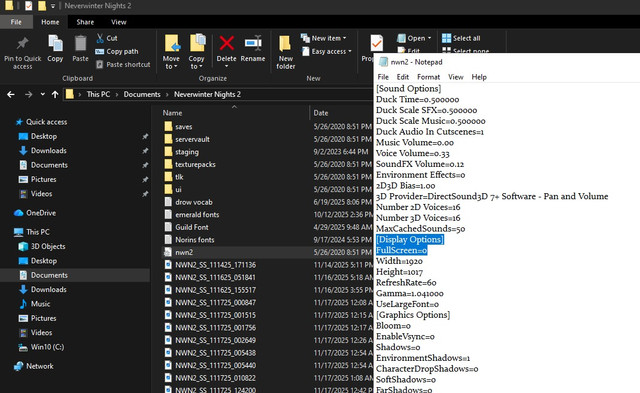This screenshot has height=393, width=640.
Task: Switch to the Share ribbon tab
Action: click(x=85, y=22)
